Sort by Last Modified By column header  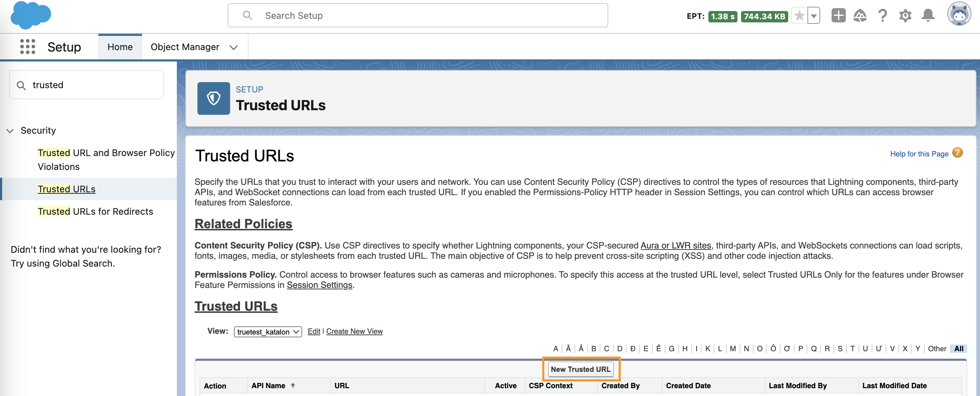pyautogui.click(x=797, y=385)
